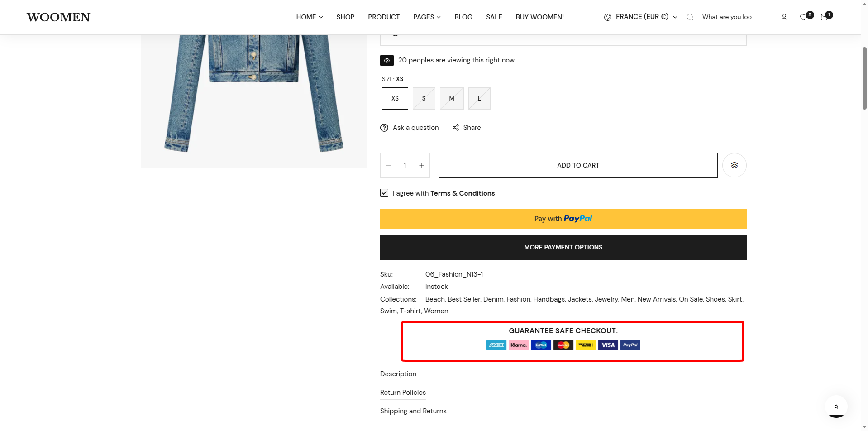Viewport: 868px width, 431px height.
Task: Expand the Pages menu dropdown
Action: pyautogui.click(x=426, y=17)
